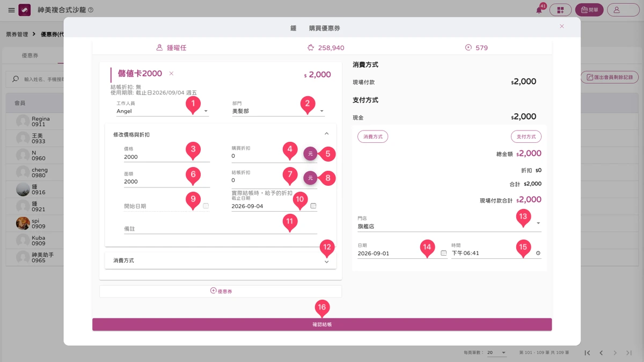Viewport: 644px width, 362px height.
Task: Click the 票券管理 breadcrumb
Action: (17, 34)
